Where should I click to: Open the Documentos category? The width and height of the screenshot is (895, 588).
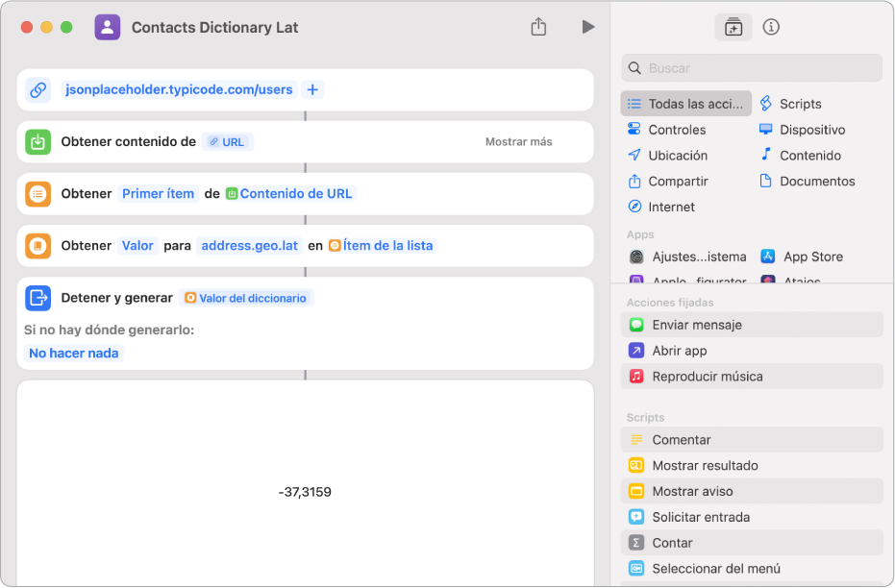(x=817, y=182)
